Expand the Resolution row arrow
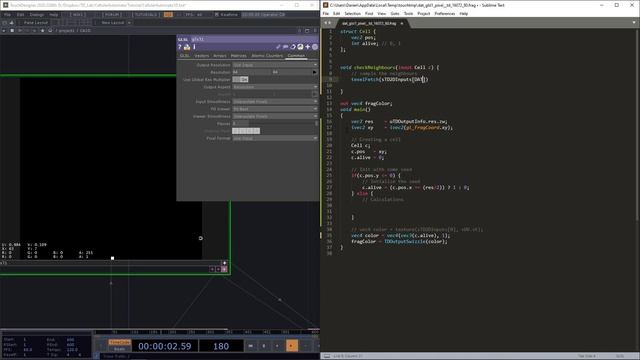This screenshot has height=360, width=640. 315,72
